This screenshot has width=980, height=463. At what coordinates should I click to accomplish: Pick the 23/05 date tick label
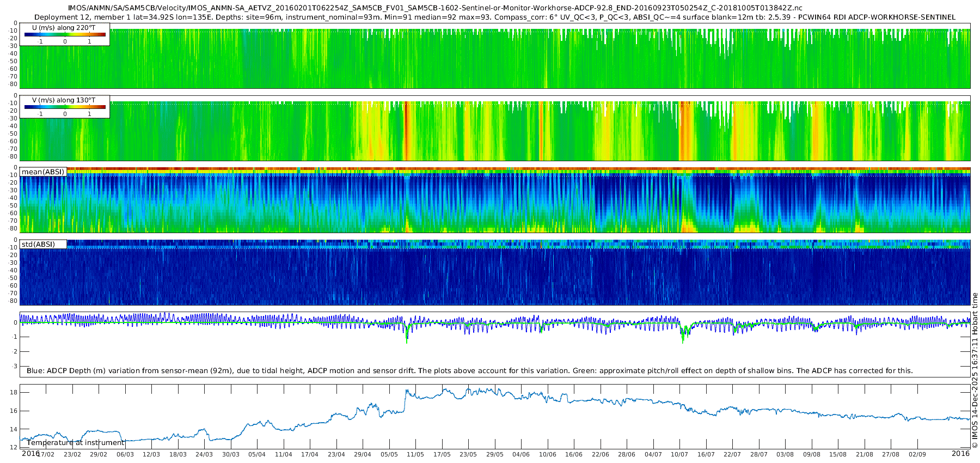[468, 454]
